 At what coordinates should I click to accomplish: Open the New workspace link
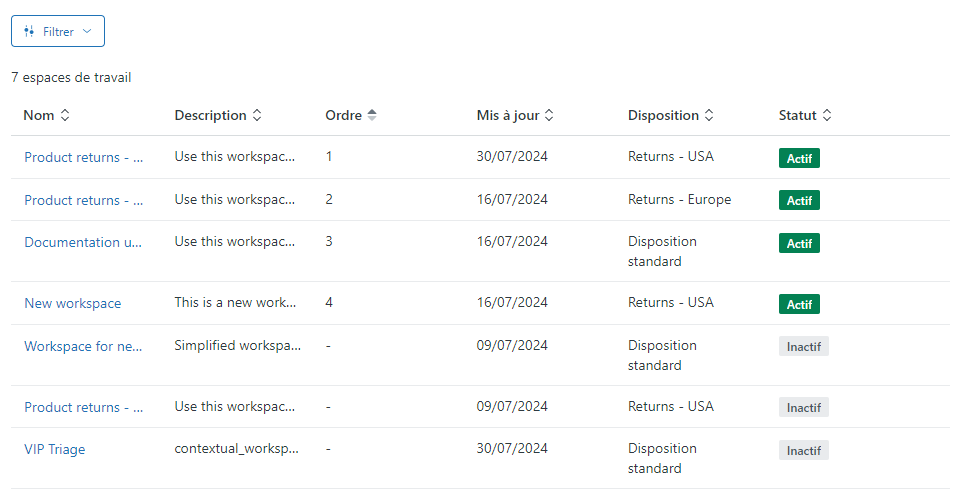73,303
